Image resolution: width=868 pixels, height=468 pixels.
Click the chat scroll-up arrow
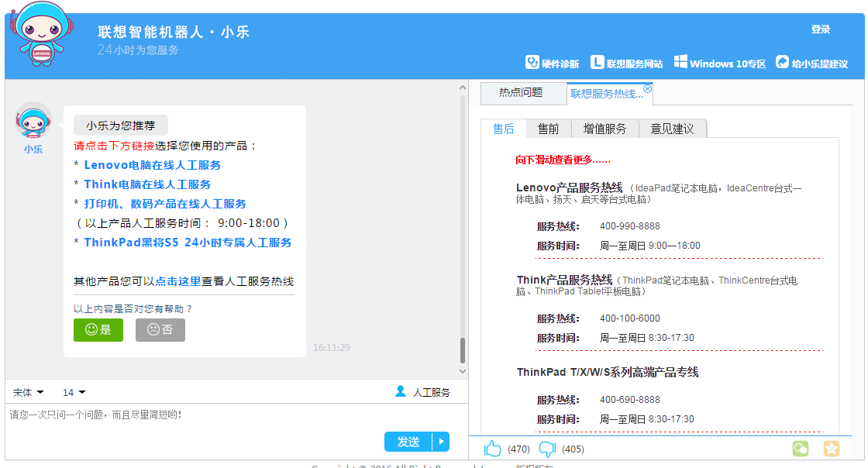click(463, 88)
